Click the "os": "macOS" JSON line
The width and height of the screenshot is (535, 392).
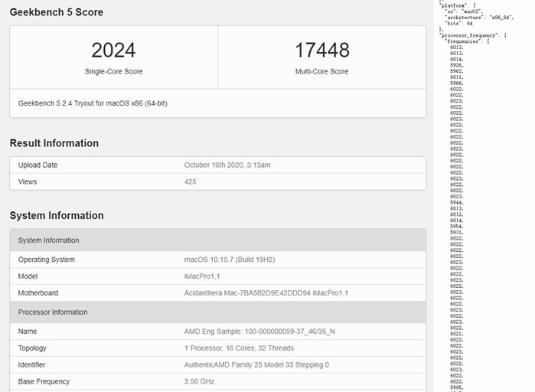pyautogui.click(x=464, y=11)
